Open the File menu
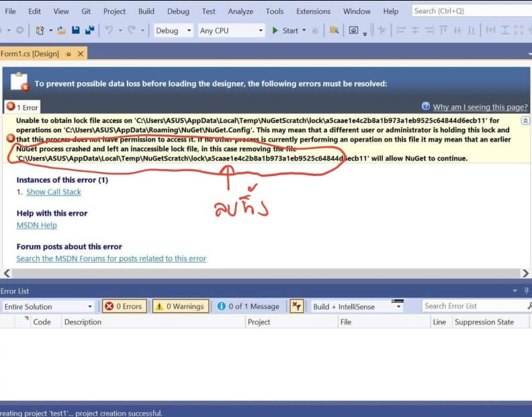The height and width of the screenshot is (417, 532). coord(10,11)
